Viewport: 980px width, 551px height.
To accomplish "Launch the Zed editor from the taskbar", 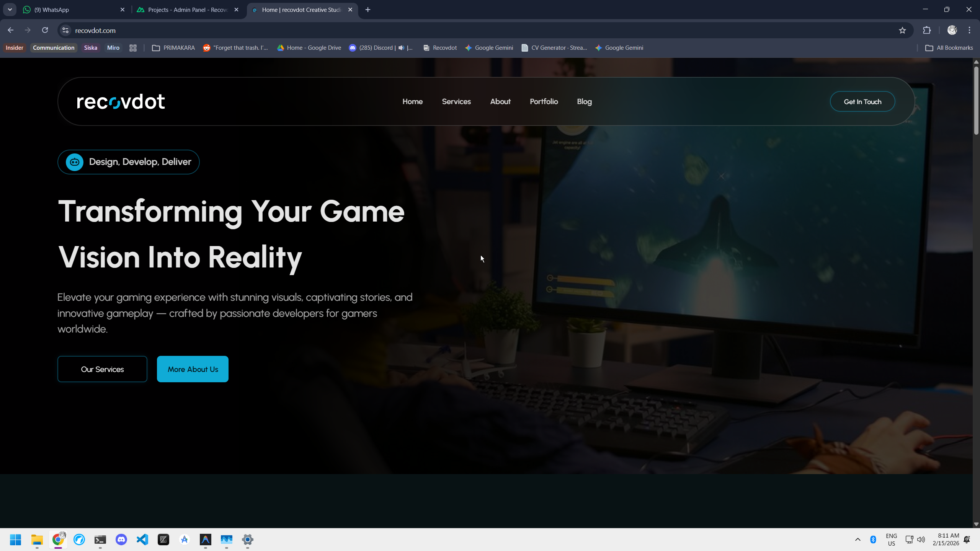I will point(163,540).
